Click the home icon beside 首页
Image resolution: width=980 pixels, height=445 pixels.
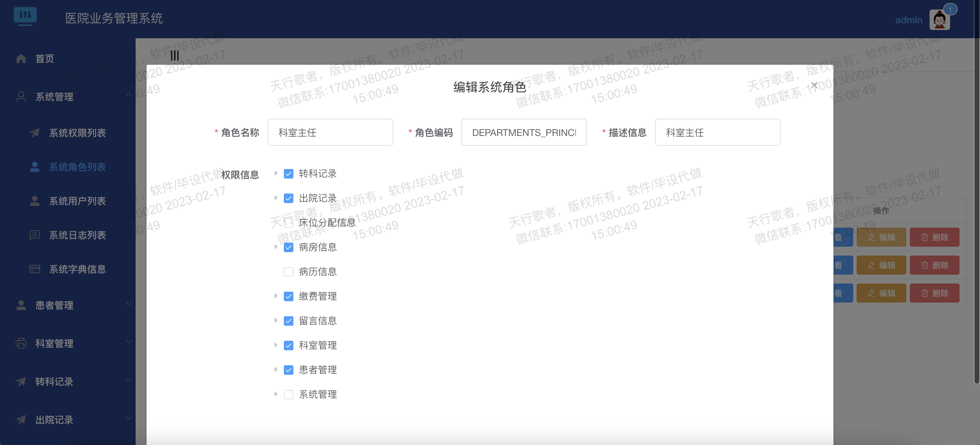pyautogui.click(x=21, y=59)
